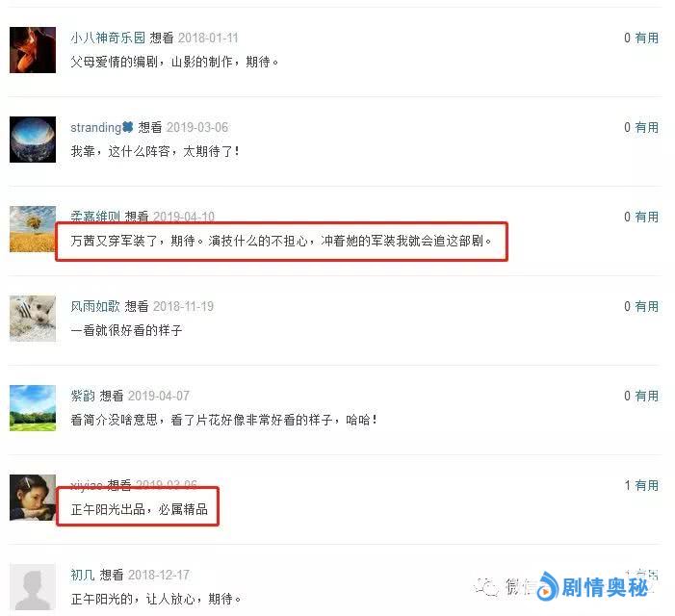Open xiyiao's girl portrait avatar

point(33,498)
